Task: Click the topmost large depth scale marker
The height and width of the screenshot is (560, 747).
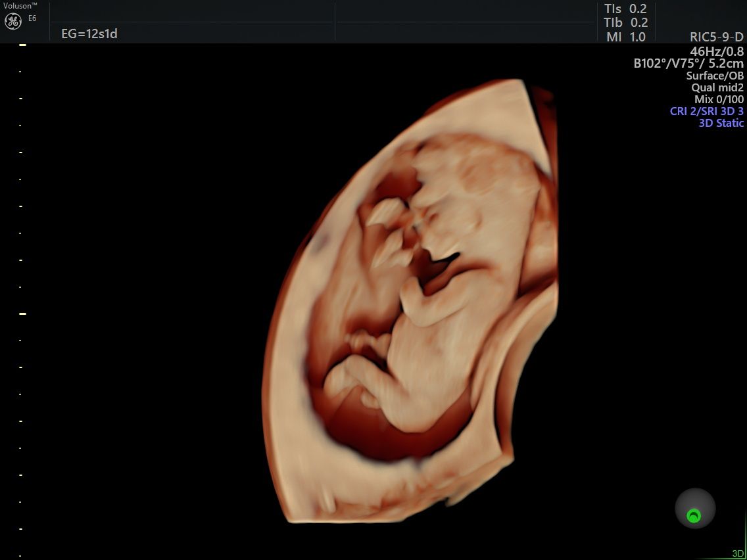Action: coord(22,45)
